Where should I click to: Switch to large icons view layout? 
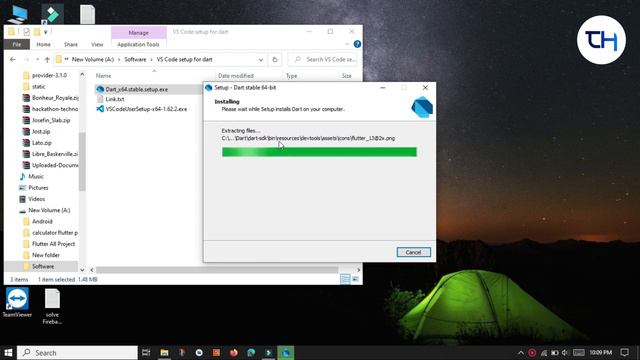pos(355,279)
